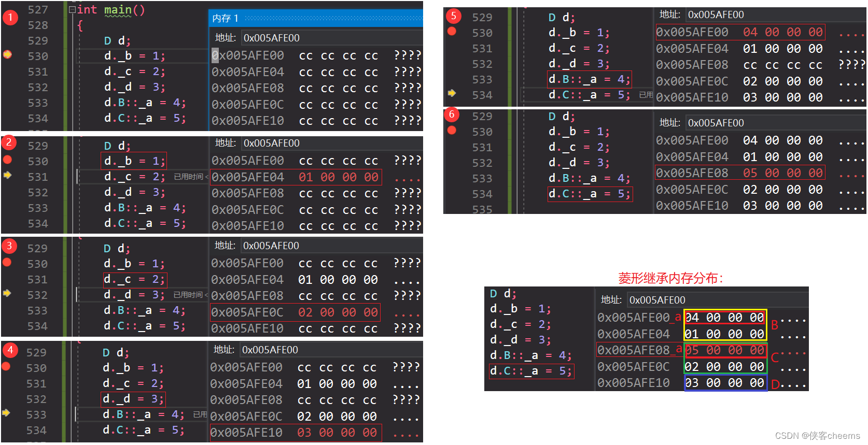Click the address field in panel 6 memory window
868x445 pixels.
tap(776, 123)
